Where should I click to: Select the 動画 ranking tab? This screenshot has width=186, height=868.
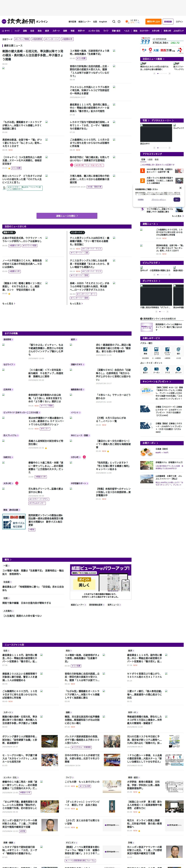click(157, 159)
